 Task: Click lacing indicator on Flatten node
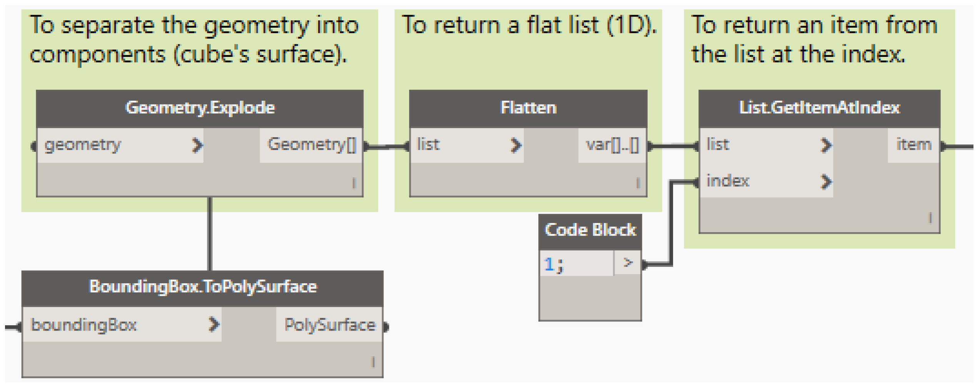[x=638, y=183]
